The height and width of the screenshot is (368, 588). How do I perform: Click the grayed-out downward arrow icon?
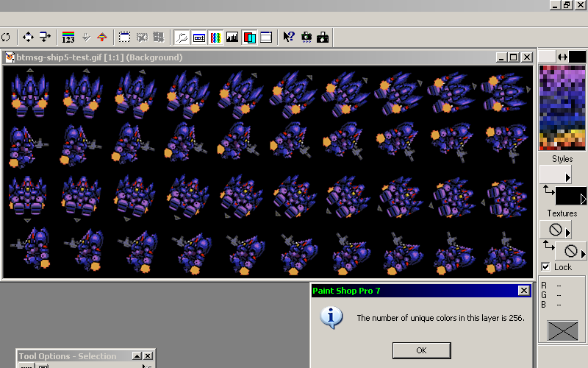click(86, 38)
